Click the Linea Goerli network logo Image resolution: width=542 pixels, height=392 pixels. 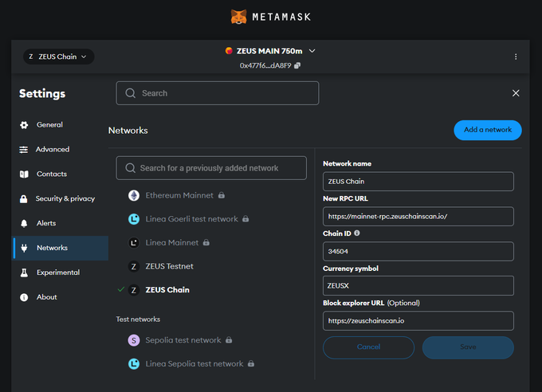point(134,219)
